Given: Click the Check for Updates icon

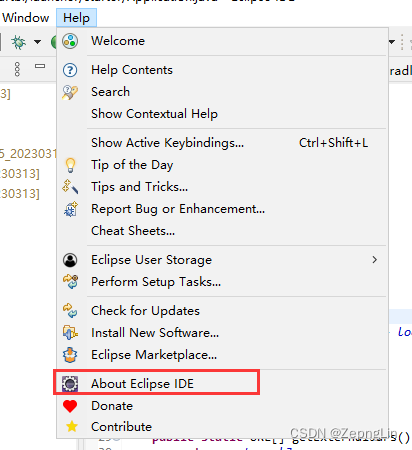Looking at the screenshot, I should (x=70, y=311).
